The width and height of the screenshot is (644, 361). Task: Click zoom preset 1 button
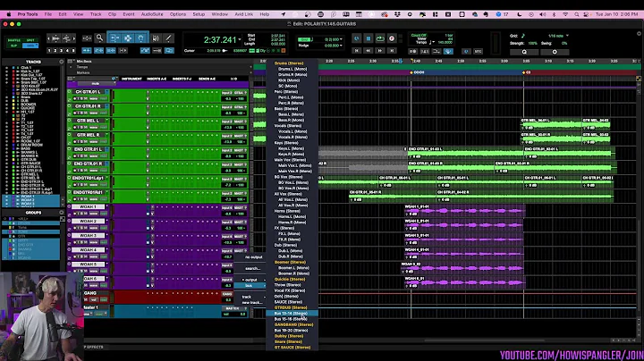pyautogui.click(x=49, y=50)
